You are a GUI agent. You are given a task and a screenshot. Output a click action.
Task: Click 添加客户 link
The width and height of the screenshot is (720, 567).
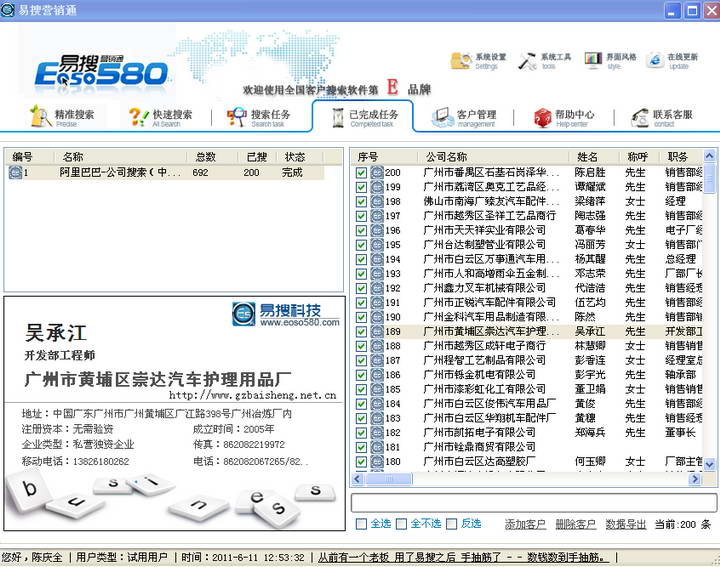coord(525,524)
